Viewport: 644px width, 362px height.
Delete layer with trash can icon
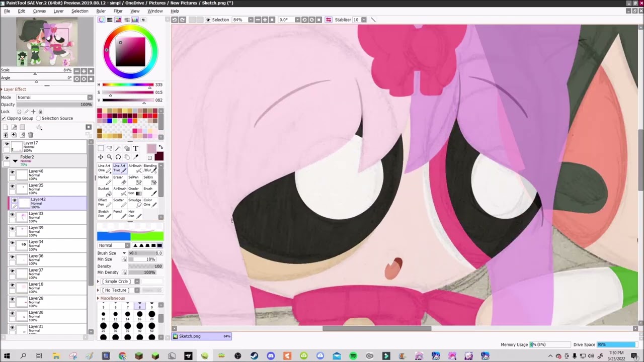(x=31, y=135)
